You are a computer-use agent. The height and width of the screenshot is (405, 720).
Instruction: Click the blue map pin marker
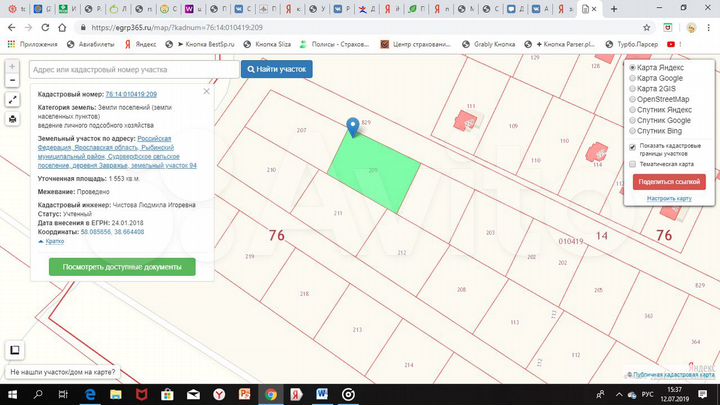coord(353,126)
